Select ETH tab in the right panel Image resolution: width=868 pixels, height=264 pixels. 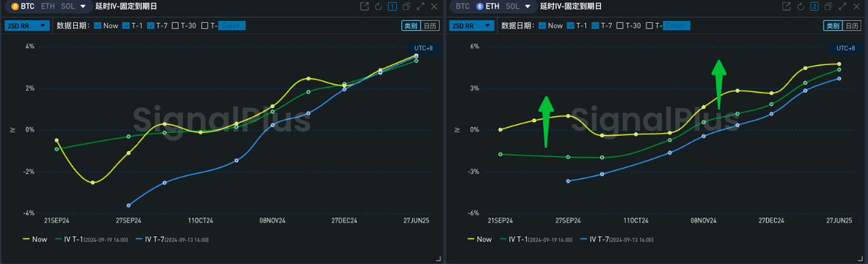488,6
